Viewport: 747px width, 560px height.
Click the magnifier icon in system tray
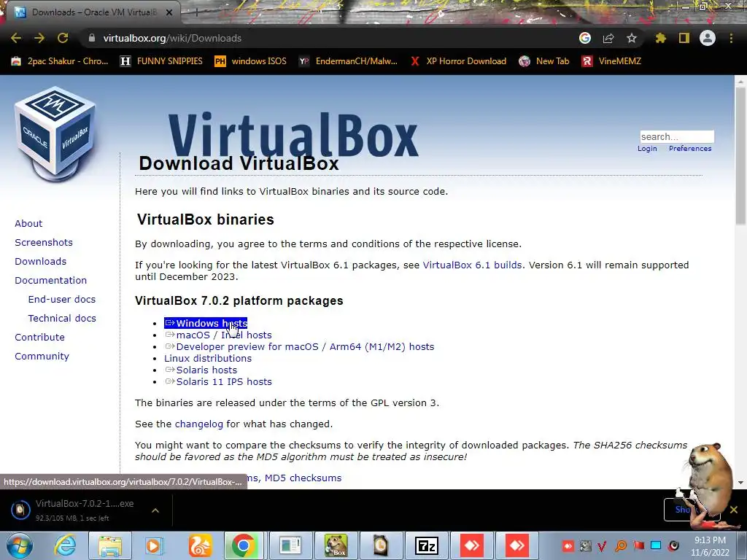[x=621, y=545]
